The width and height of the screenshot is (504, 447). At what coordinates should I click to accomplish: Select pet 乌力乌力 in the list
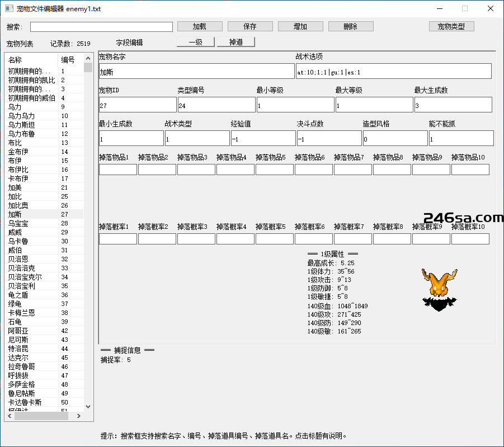pyautogui.click(x=44, y=116)
